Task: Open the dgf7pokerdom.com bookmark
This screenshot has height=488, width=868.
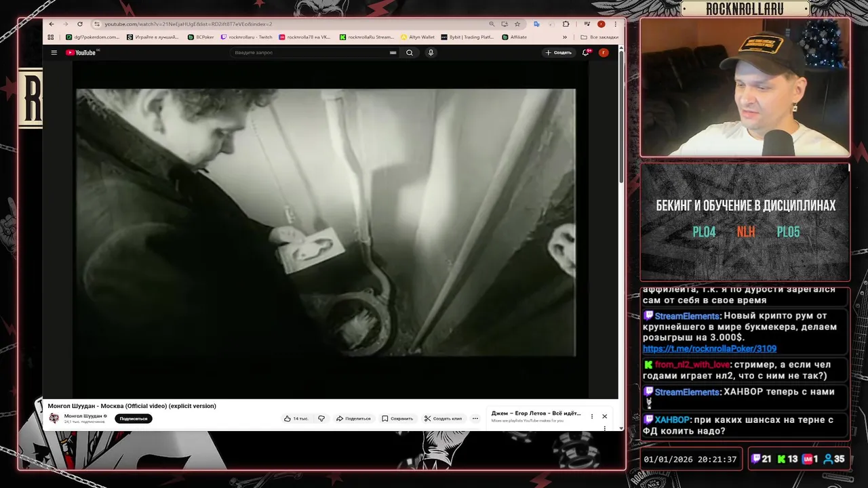Action: 92,37
